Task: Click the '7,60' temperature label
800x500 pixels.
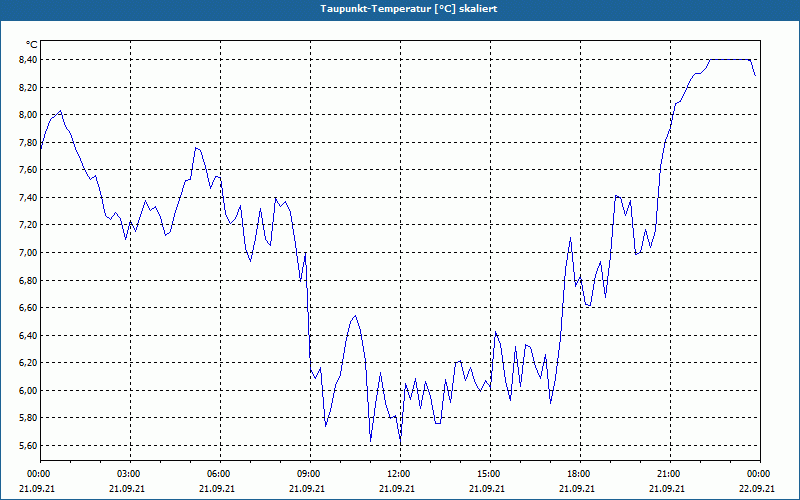Action: (29, 170)
